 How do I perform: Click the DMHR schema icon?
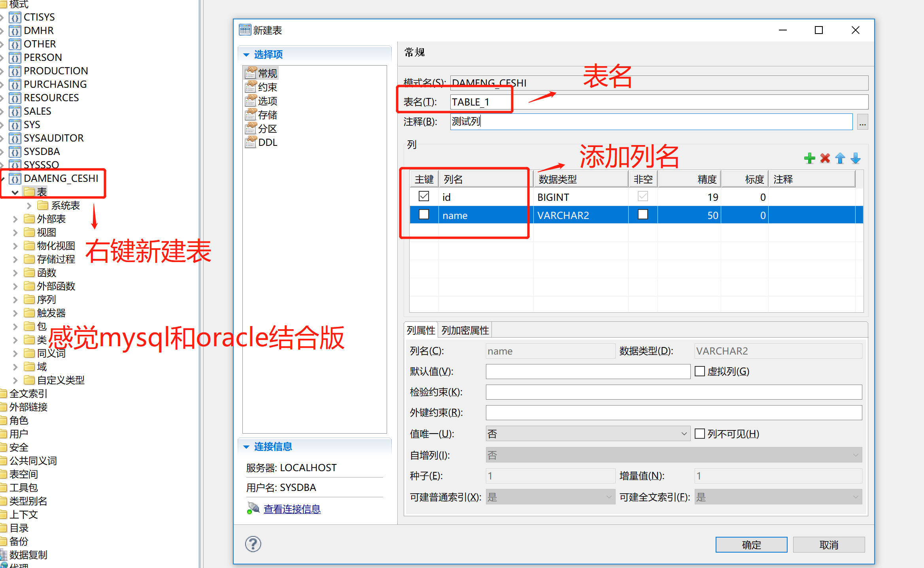point(15,31)
